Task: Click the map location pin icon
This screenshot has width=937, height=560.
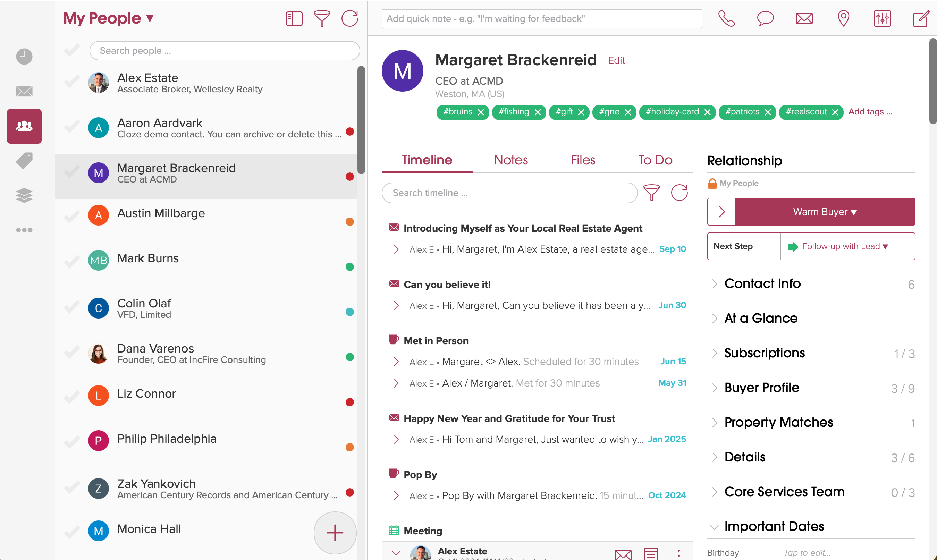Action: point(843,18)
